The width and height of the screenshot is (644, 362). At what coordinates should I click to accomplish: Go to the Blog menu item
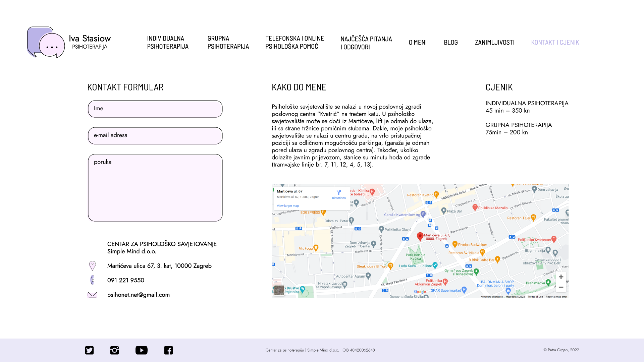450,42
